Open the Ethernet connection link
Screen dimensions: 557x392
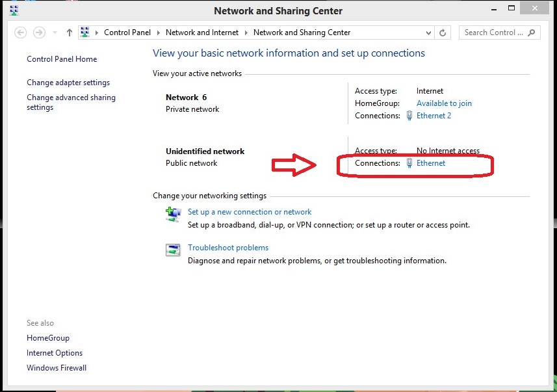(x=430, y=163)
